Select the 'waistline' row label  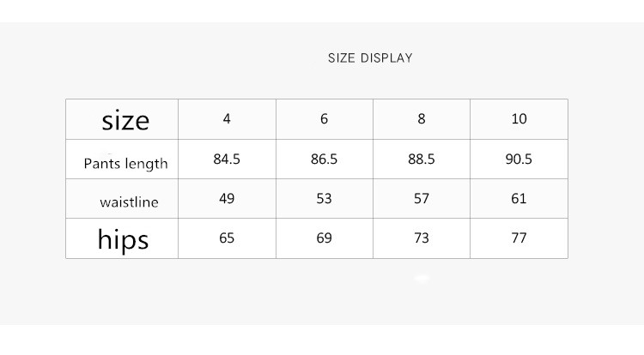(129, 203)
